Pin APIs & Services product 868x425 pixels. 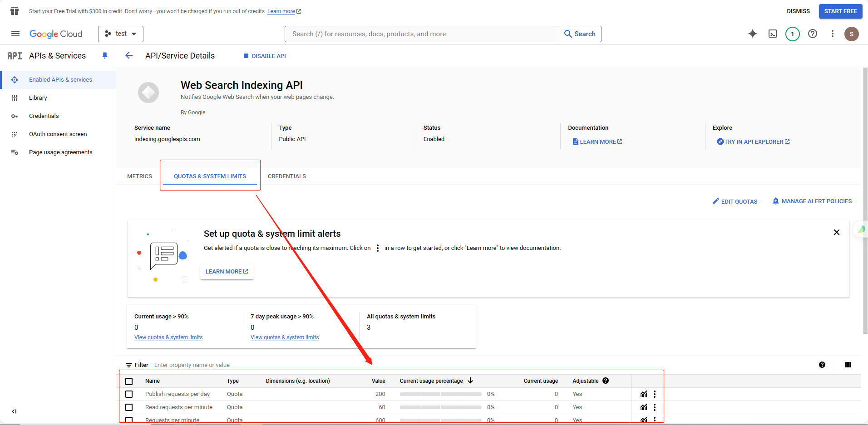[105, 56]
